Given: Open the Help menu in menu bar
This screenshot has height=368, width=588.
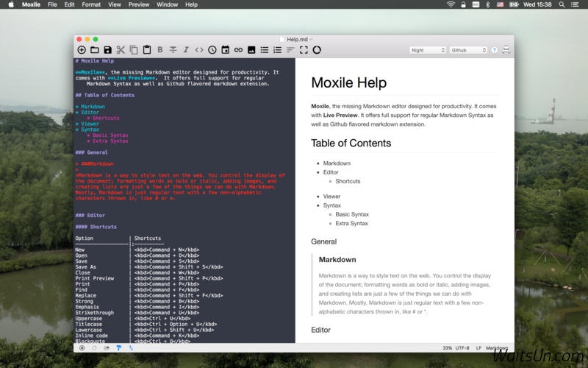Looking at the screenshot, I should (x=191, y=4).
